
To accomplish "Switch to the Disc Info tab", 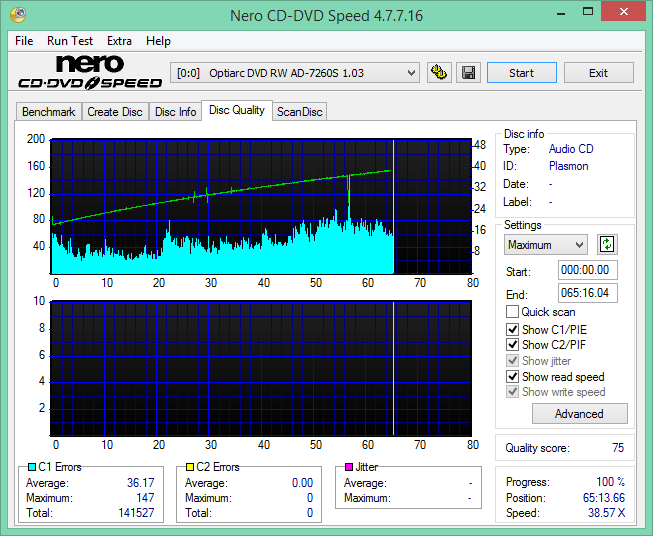I will pos(175,112).
